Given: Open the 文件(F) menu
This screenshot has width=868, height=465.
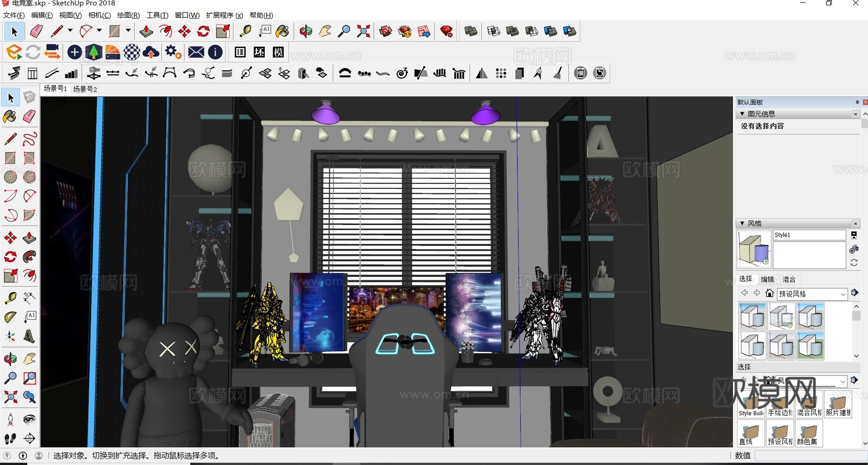Looking at the screenshot, I should click(x=14, y=15).
